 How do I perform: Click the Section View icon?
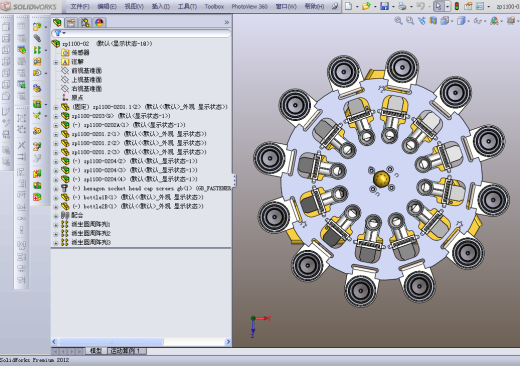tap(433, 21)
